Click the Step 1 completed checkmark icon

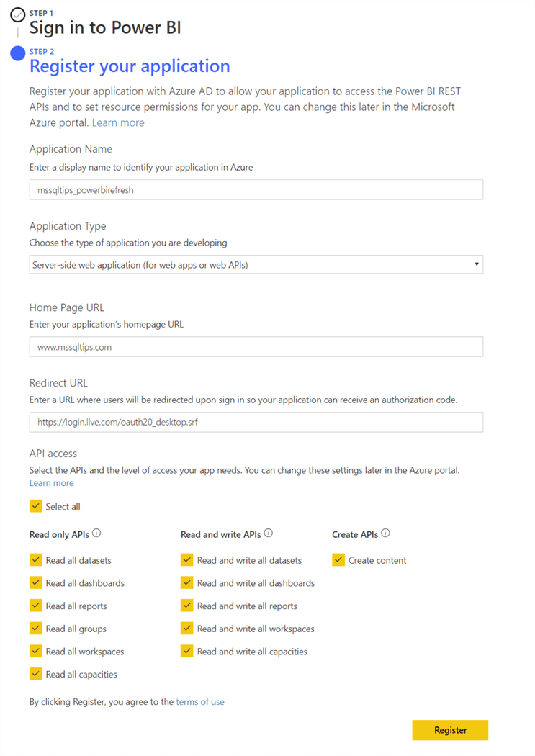(x=18, y=15)
